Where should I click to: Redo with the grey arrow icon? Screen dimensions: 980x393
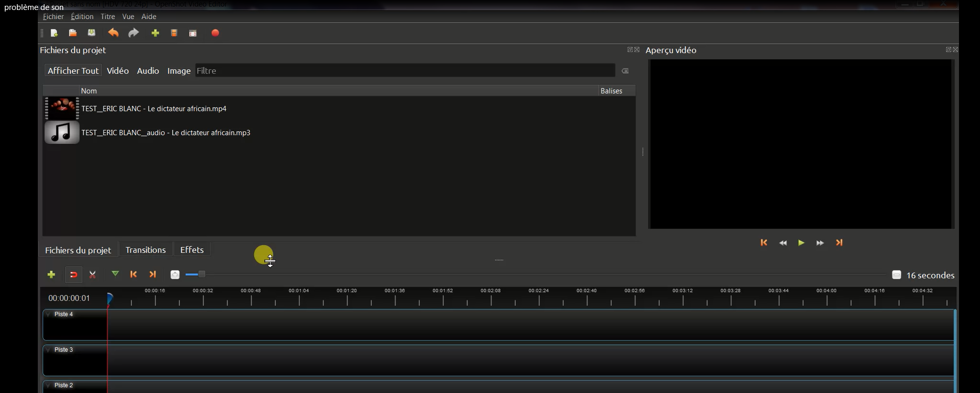[x=133, y=33]
